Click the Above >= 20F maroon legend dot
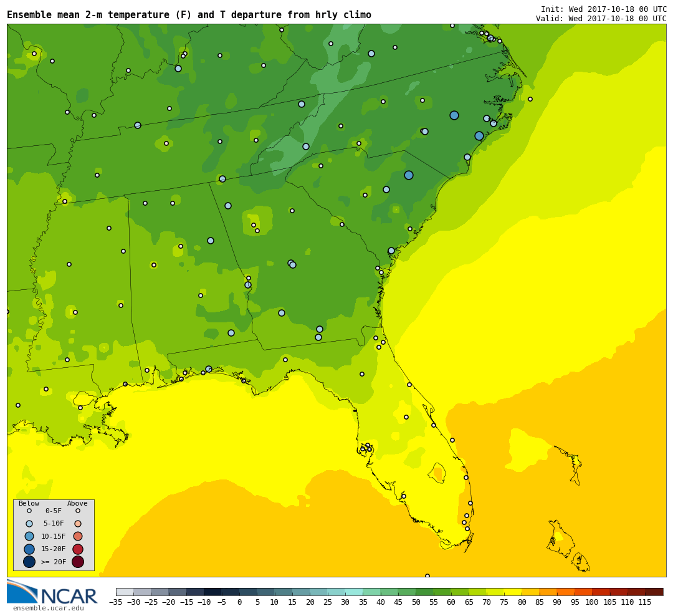 click(78, 561)
